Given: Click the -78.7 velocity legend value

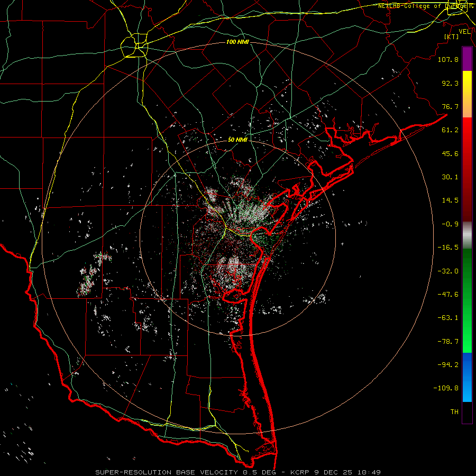Looking at the screenshot, I should coord(448,342).
